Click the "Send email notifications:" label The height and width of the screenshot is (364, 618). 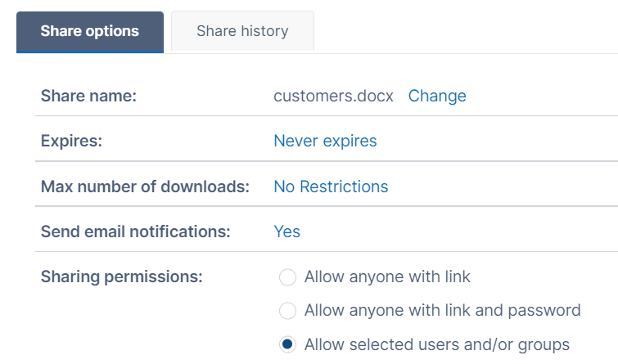click(x=136, y=231)
